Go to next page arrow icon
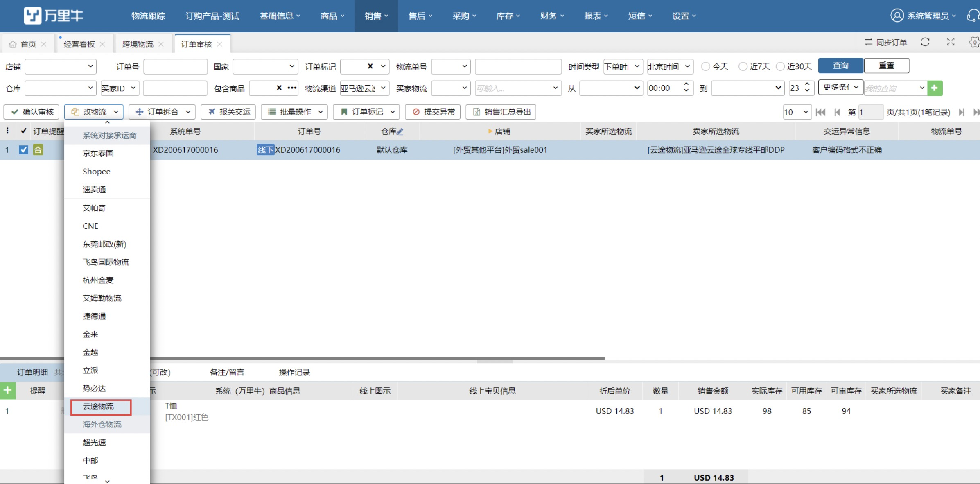 click(962, 112)
